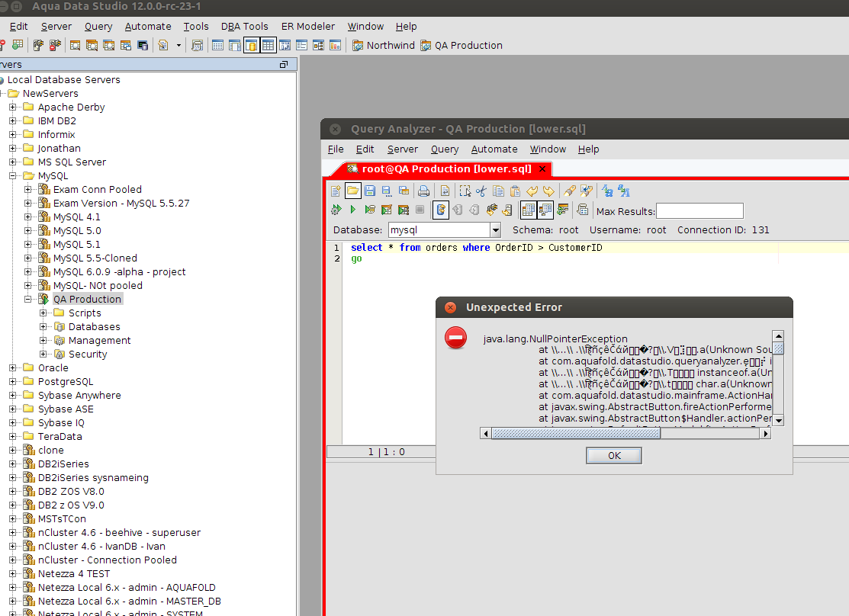
Task: Click the Save As floppy icon with dots
Action: click(x=387, y=191)
